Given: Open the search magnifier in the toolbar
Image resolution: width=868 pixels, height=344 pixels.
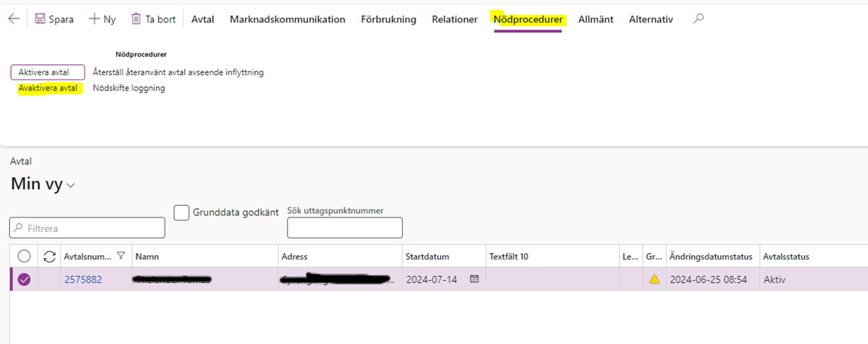Looking at the screenshot, I should click(698, 20).
